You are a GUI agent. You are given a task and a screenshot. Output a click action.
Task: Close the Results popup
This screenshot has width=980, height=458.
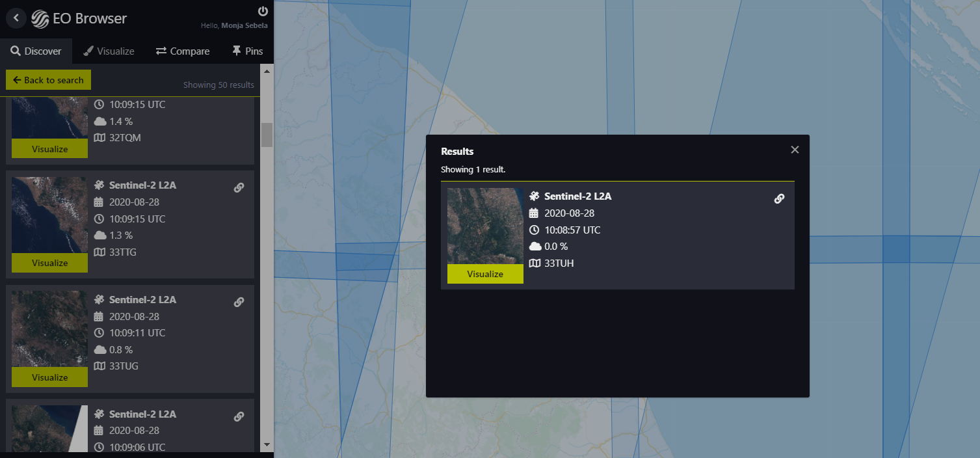point(795,150)
